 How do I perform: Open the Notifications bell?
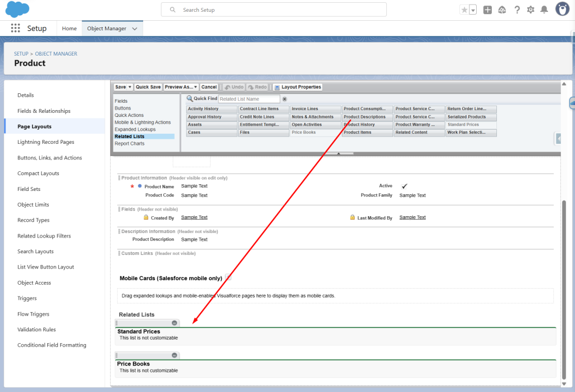tap(544, 10)
